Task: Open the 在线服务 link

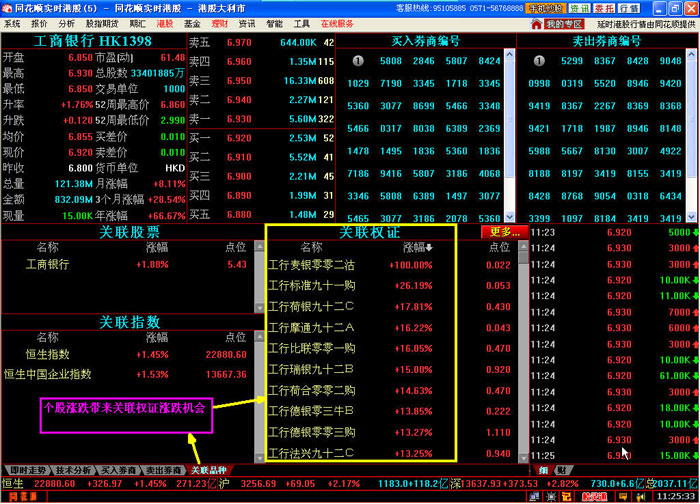Action: pyautogui.click(x=337, y=23)
